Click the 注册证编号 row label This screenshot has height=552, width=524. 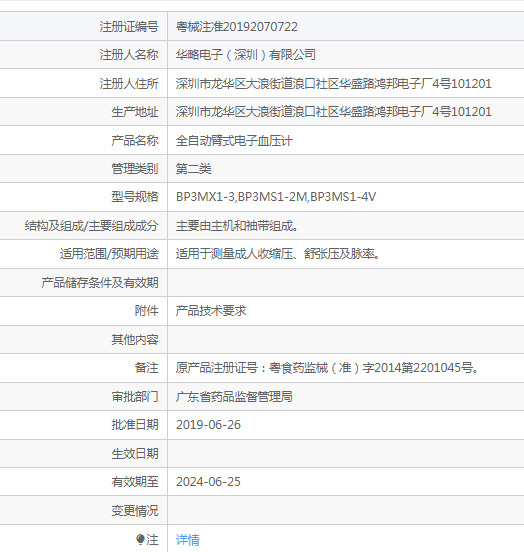(129, 27)
